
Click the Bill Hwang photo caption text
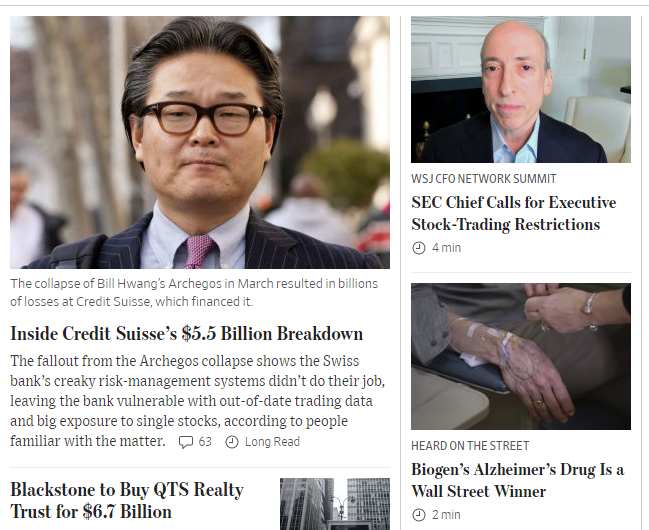click(x=194, y=293)
